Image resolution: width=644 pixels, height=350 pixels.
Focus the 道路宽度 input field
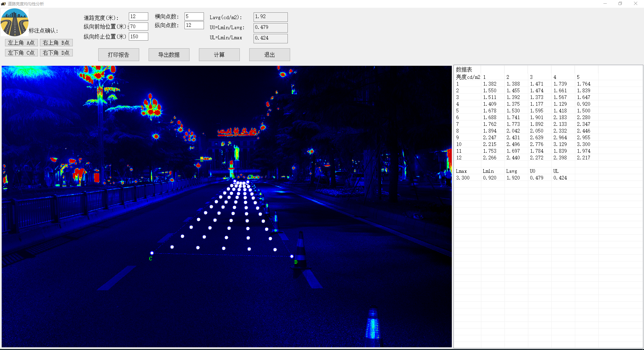coord(138,16)
